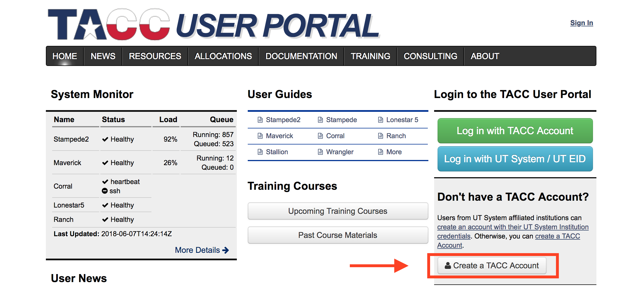Click the Corral ssh status entry
Screen dimensions: 644x297
coord(111,191)
